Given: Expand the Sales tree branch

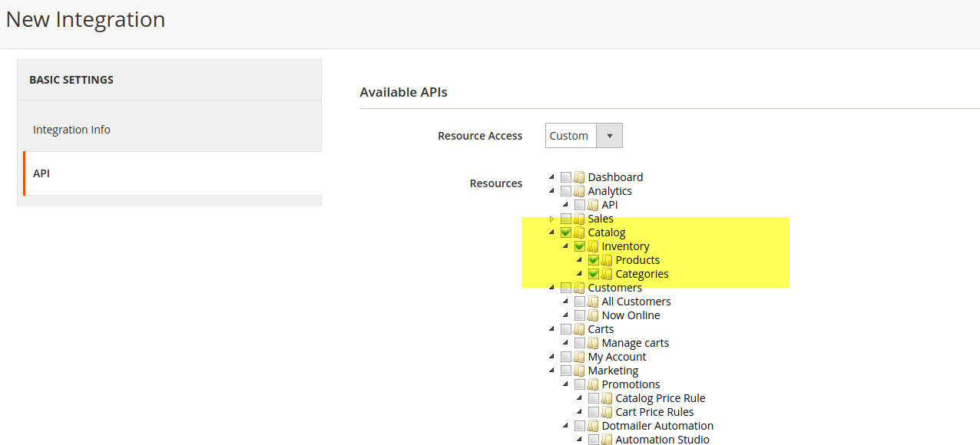Looking at the screenshot, I should coord(552,218).
